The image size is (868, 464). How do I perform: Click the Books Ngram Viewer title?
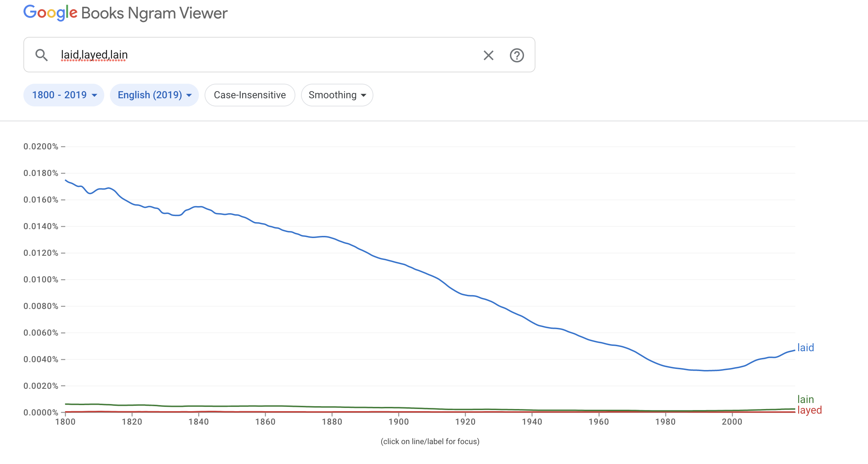tap(154, 13)
